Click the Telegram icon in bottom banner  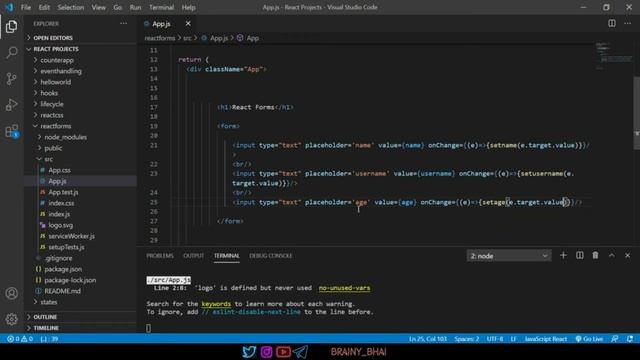pos(300,351)
